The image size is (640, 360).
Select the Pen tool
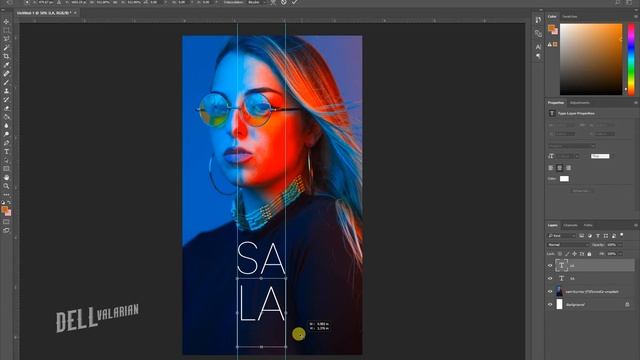pyautogui.click(x=6, y=143)
